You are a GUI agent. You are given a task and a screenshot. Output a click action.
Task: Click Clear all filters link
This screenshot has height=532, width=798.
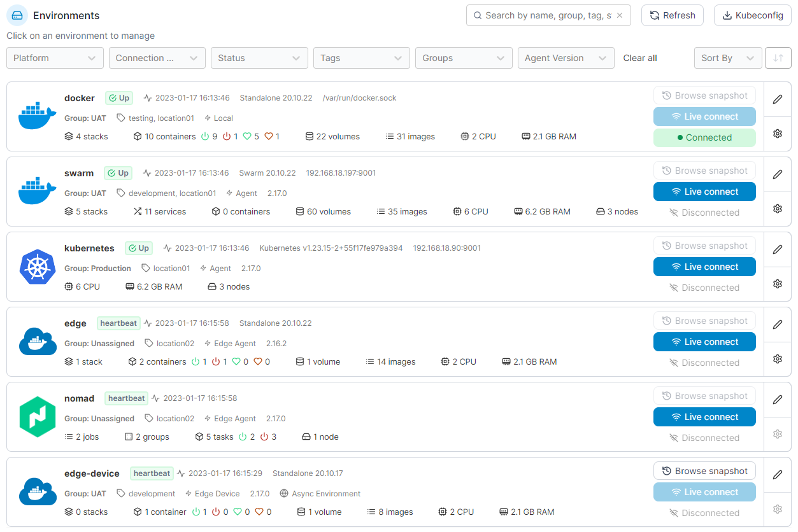click(640, 58)
